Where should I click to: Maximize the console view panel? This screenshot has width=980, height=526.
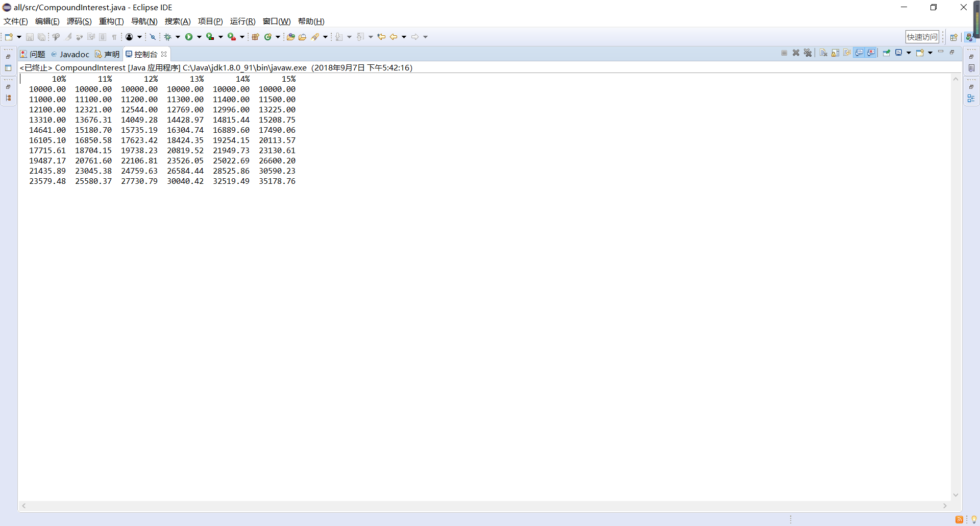(952, 52)
